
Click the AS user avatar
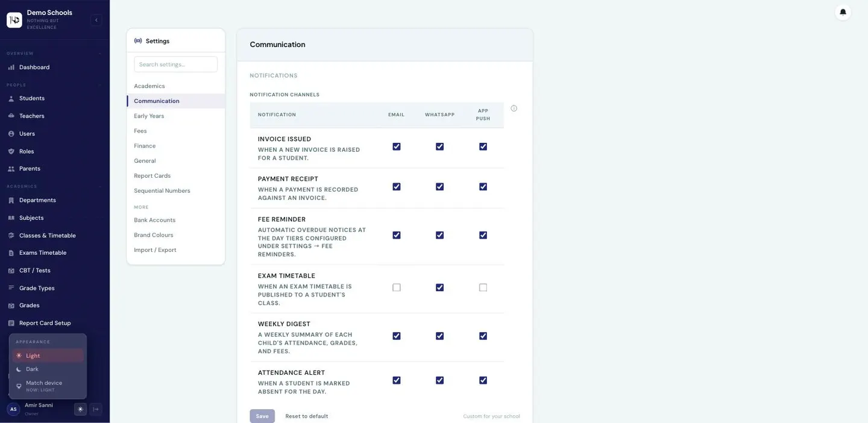click(13, 409)
